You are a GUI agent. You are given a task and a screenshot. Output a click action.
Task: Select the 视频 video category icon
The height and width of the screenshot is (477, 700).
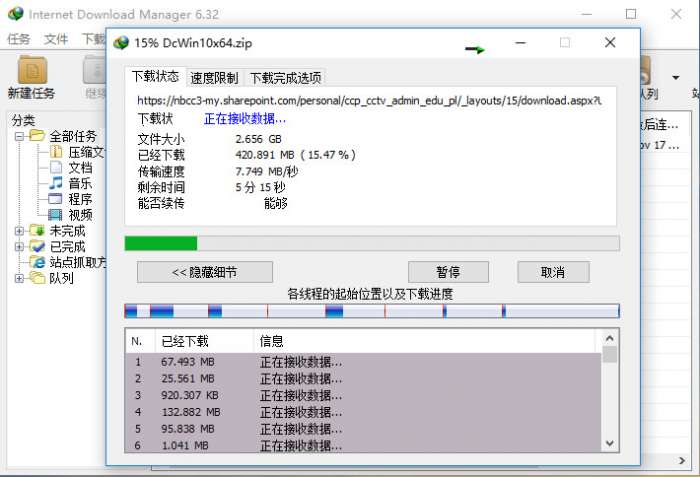click(55, 215)
